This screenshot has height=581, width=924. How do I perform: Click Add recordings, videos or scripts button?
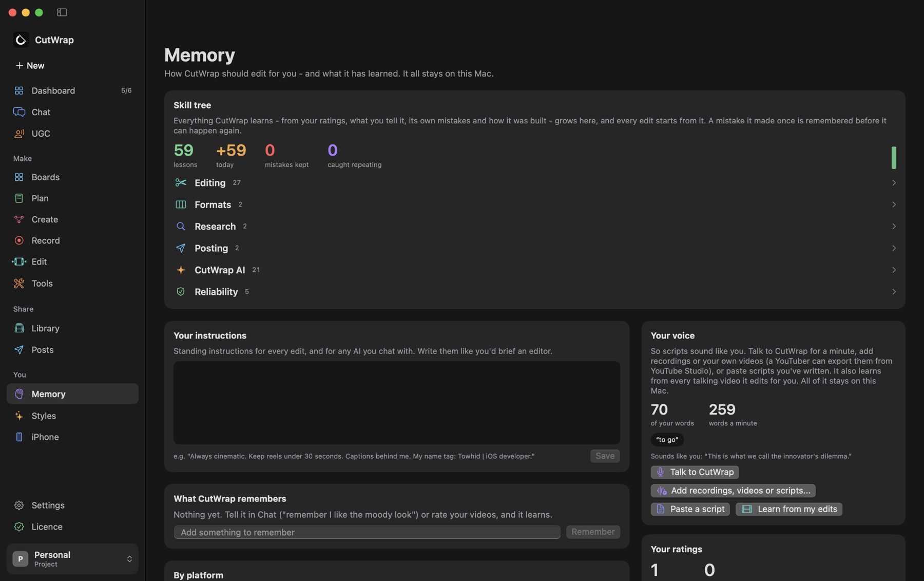pyautogui.click(x=733, y=491)
